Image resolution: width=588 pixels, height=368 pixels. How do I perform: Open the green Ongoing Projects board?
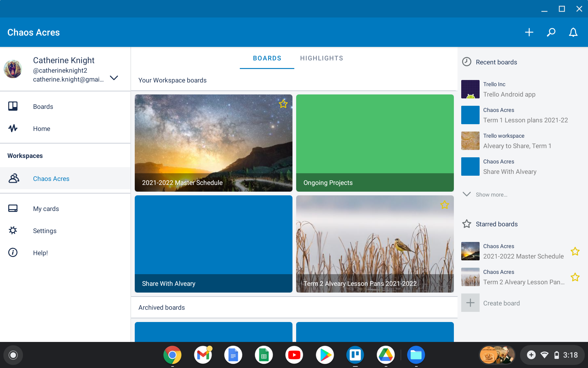375,143
